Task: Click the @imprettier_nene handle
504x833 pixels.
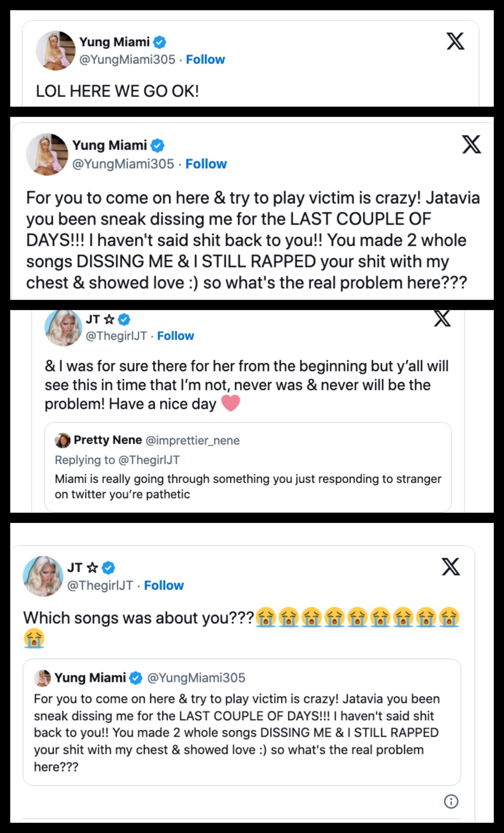Action: click(192, 441)
